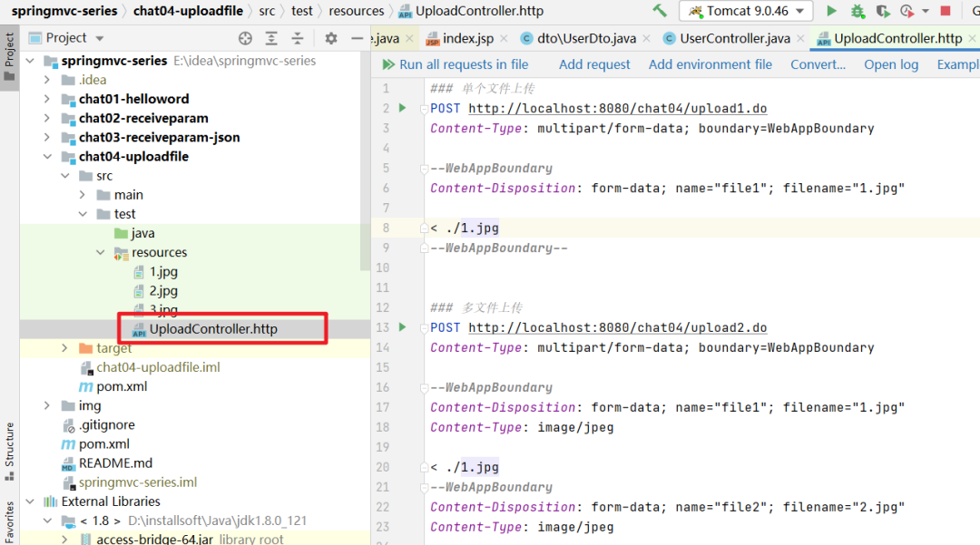
Task: Expand the External Libraries node
Action: click(x=30, y=501)
